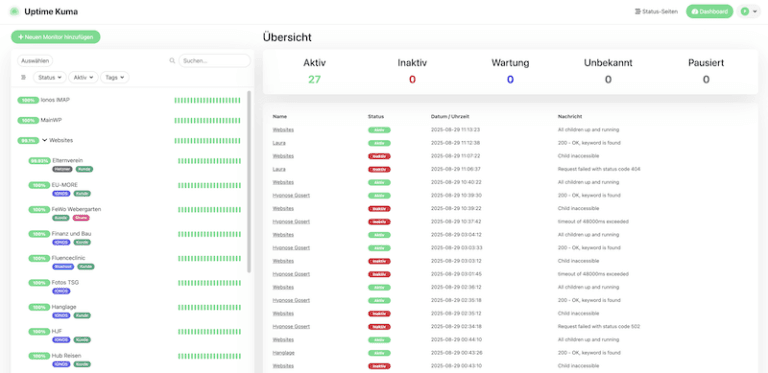Open Laura link from the 11:12:38 event

[x=279, y=143]
